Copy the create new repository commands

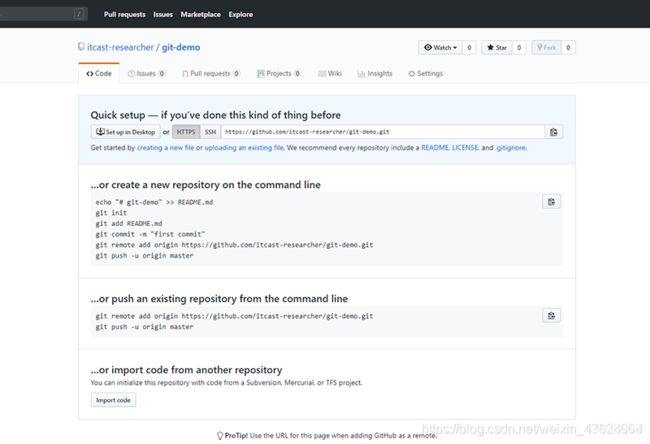click(551, 202)
